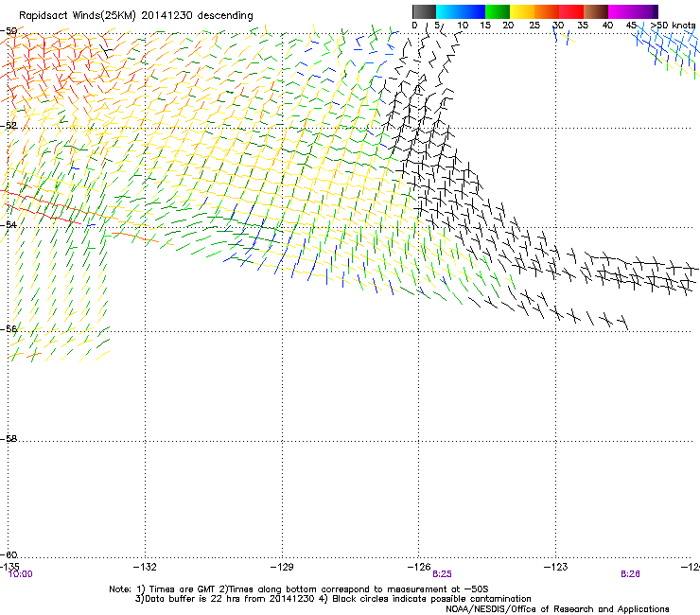Click legend tick label '25'
700x615 pixels.
(x=534, y=26)
